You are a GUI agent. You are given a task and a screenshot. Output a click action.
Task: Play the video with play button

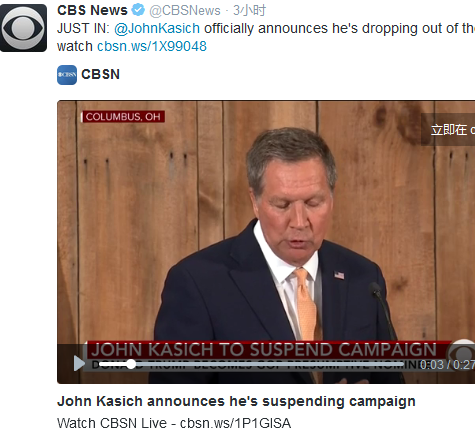coord(79,363)
